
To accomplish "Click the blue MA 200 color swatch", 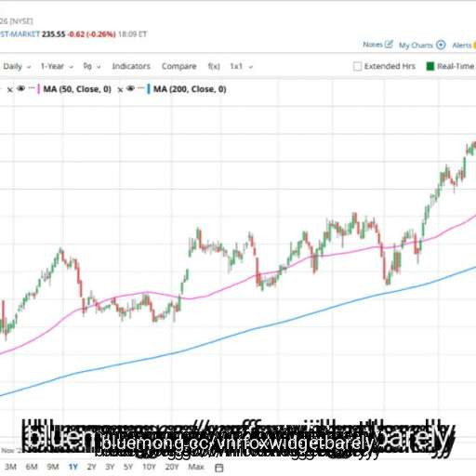I will [x=149, y=89].
